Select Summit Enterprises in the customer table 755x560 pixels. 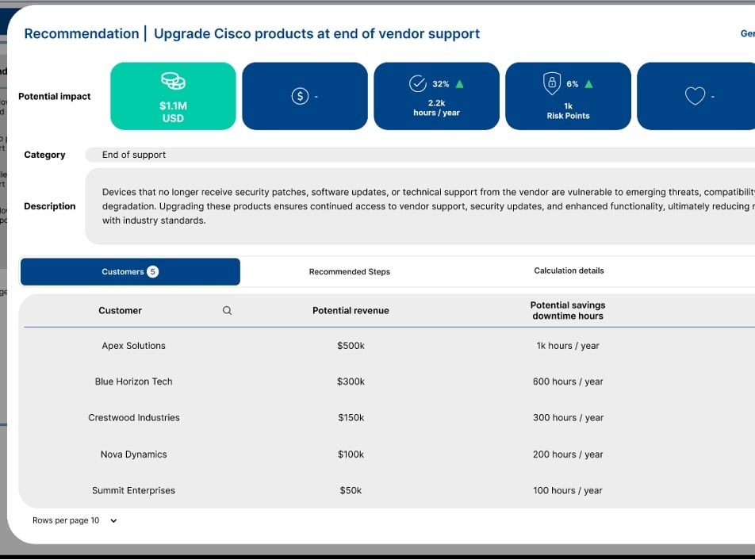pyautogui.click(x=133, y=491)
